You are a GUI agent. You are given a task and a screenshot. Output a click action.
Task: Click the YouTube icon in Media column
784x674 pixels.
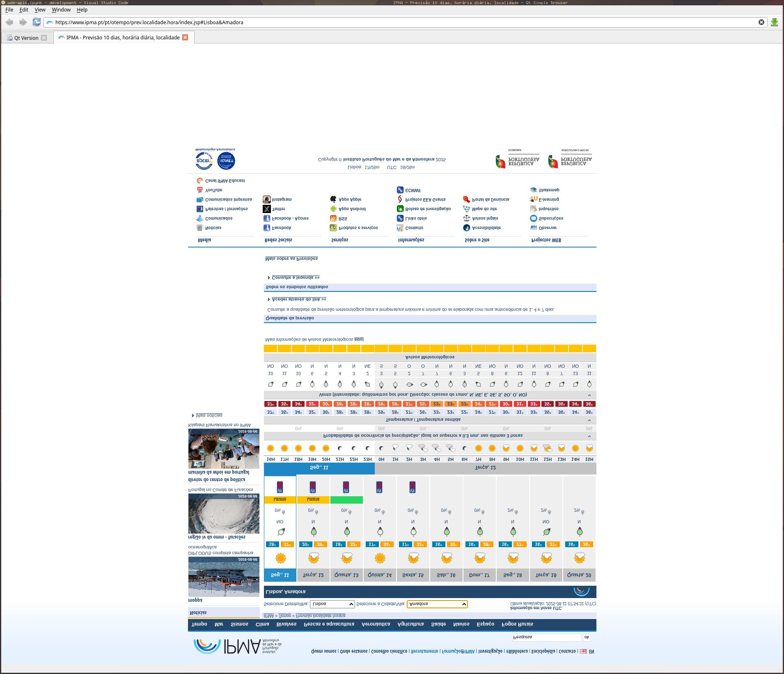(199, 190)
